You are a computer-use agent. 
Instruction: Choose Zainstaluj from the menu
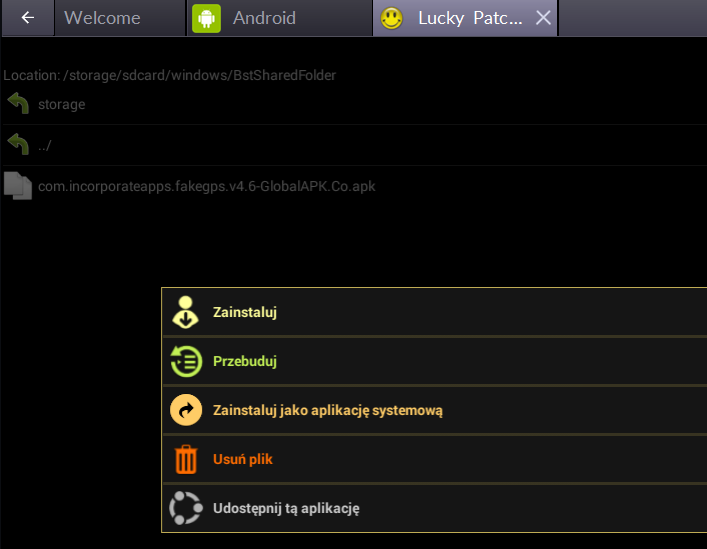click(435, 312)
